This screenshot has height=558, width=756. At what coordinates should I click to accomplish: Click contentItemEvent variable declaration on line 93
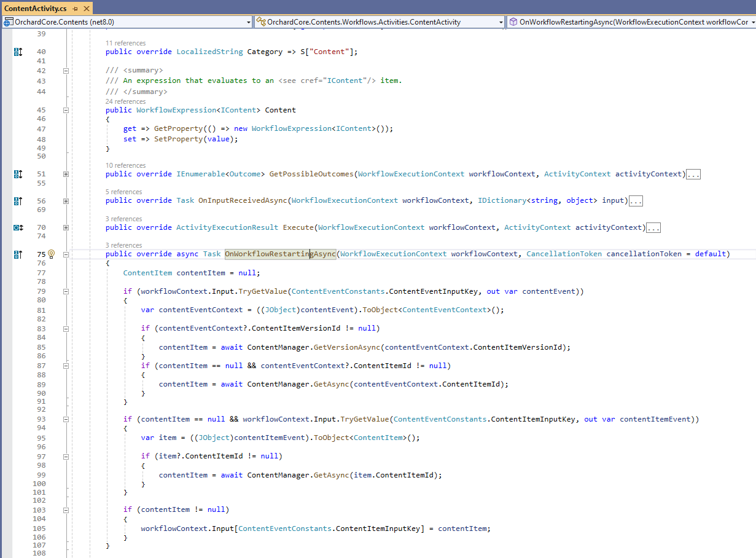point(655,420)
